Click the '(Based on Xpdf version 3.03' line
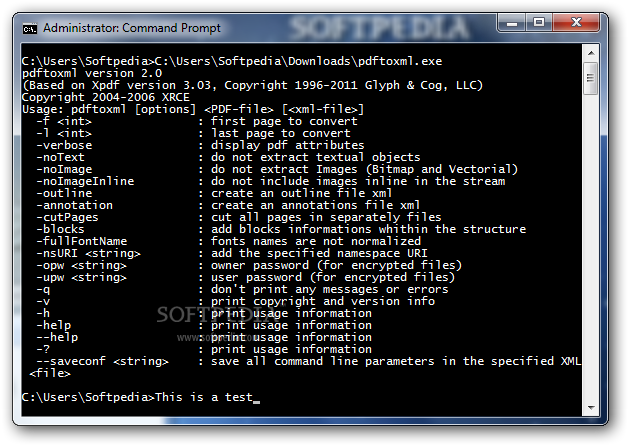Image resolution: width=629 pixels, height=446 pixels. [252, 85]
